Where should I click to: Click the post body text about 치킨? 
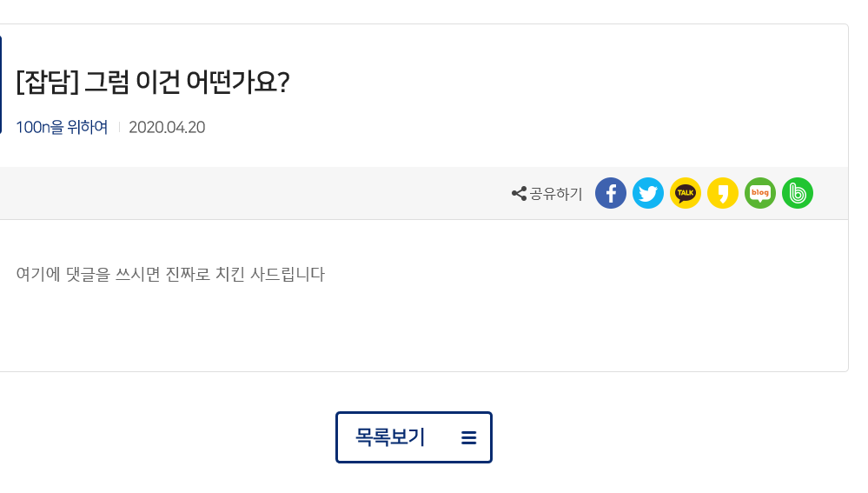tap(170, 275)
